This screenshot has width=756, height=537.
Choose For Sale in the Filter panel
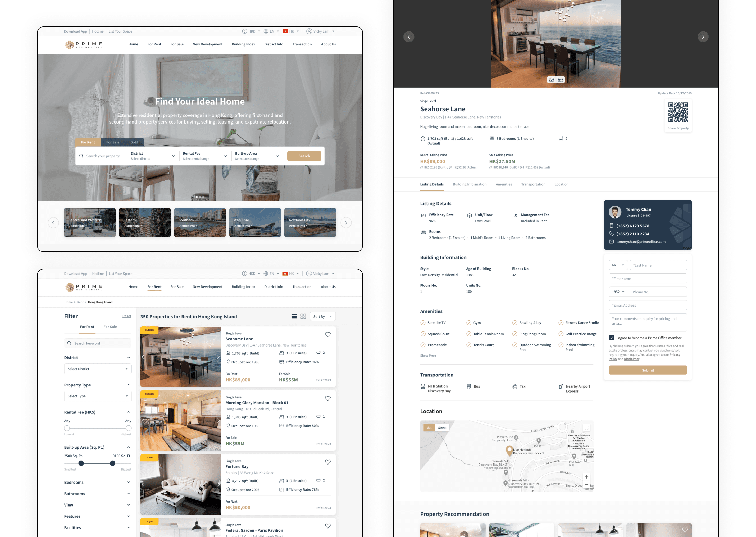110,327
